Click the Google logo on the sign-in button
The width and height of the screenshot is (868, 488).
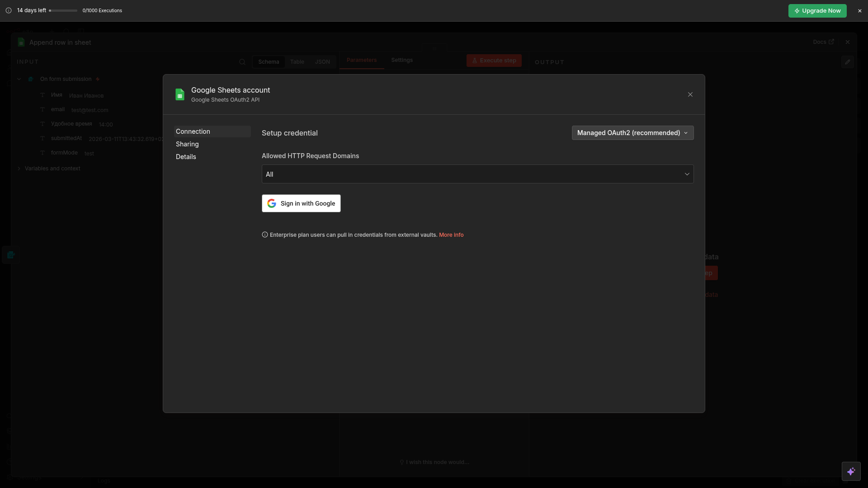[272, 203]
